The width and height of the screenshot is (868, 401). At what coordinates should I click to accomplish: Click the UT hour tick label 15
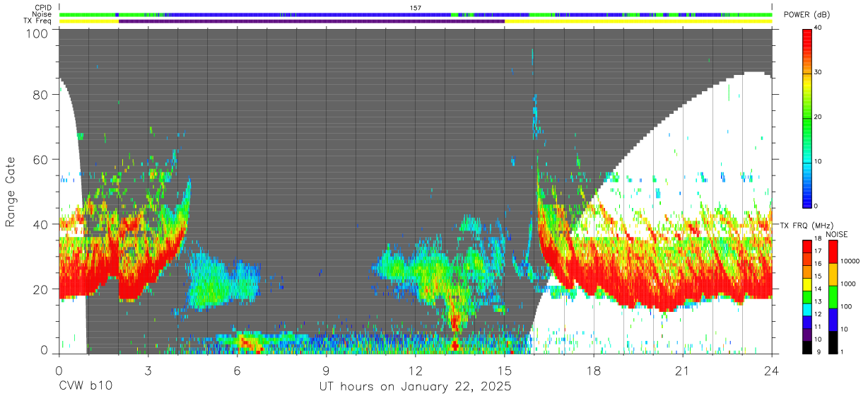(x=504, y=370)
